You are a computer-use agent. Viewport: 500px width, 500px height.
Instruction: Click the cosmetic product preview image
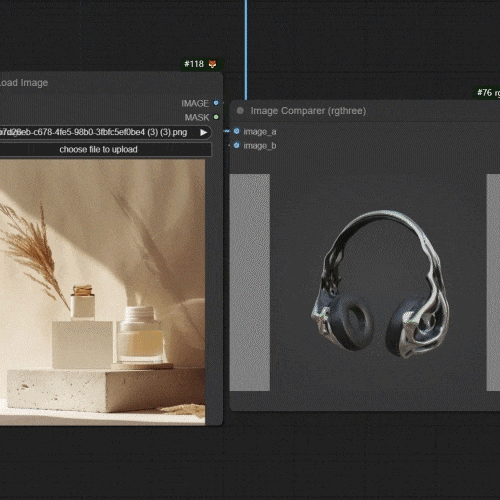pos(102,292)
